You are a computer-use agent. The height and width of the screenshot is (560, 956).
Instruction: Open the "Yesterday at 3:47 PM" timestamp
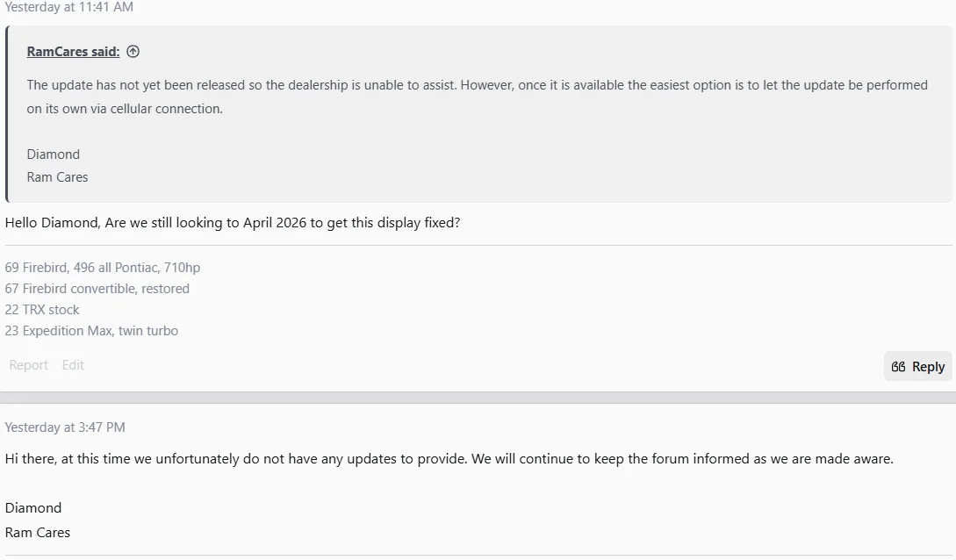coord(65,427)
